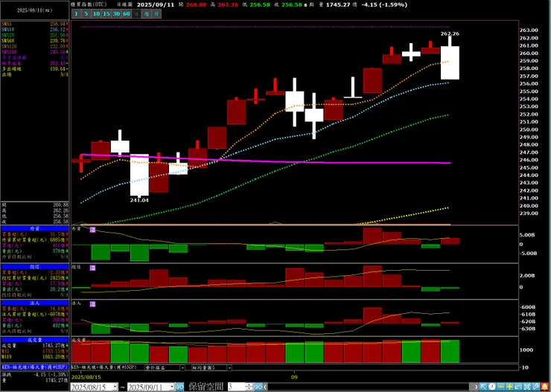Select the 15-minute timeframe button
Screen dimensions: 551x392
click(x=106, y=14)
